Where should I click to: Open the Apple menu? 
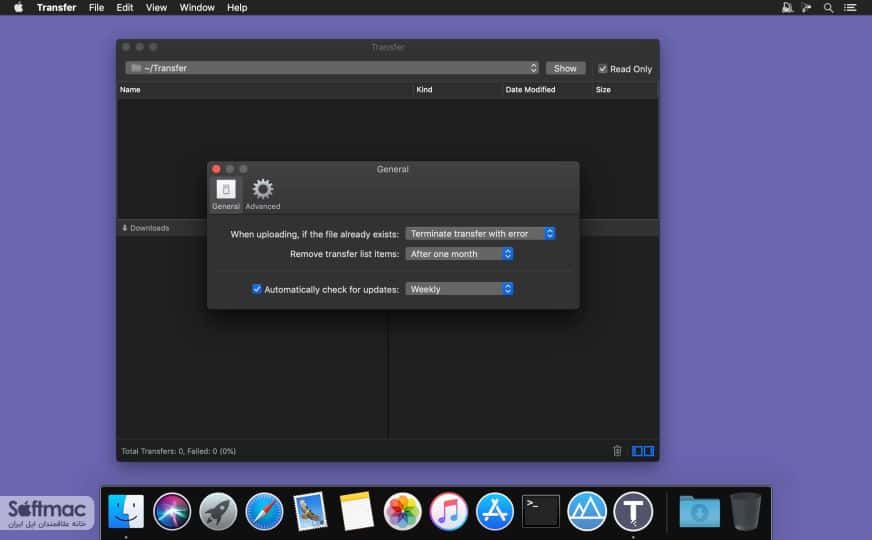pos(18,7)
